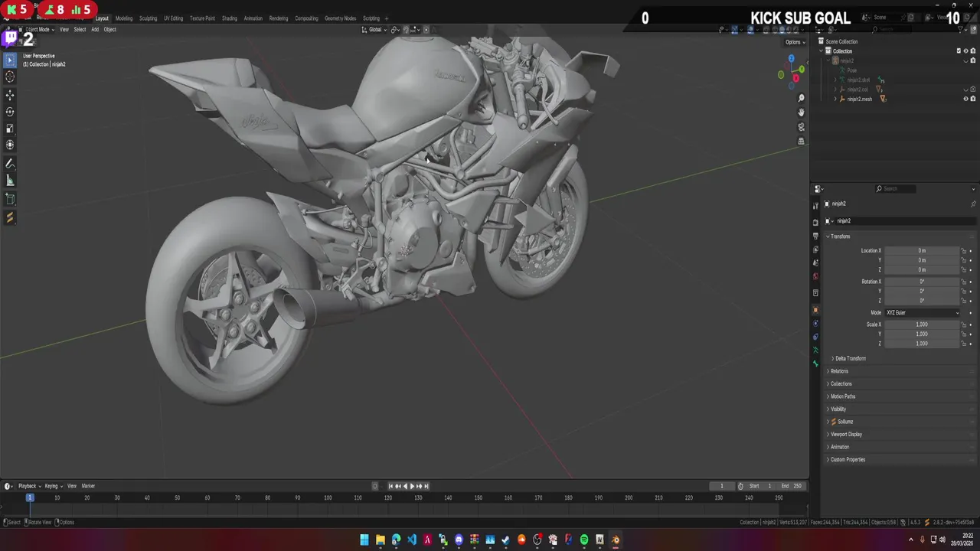Image resolution: width=980 pixels, height=551 pixels.
Task: Click the viewport Options button
Action: [x=794, y=42]
